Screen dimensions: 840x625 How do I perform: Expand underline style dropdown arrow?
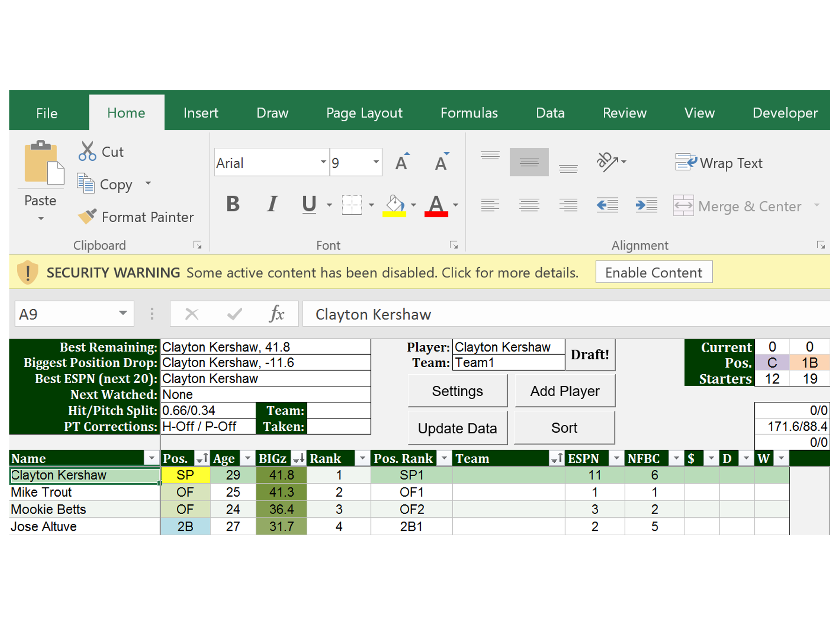[x=329, y=205]
